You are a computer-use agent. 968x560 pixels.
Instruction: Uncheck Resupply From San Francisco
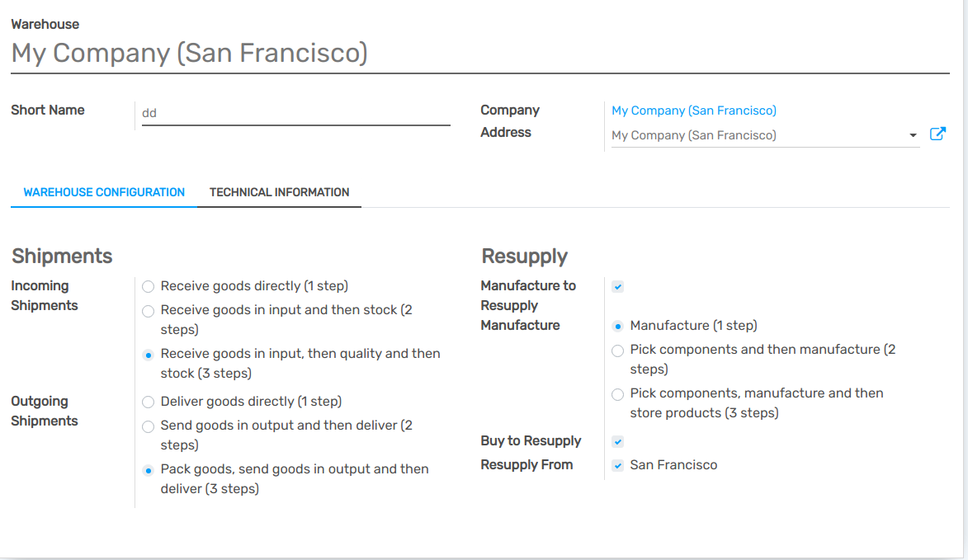pyautogui.click(x=617, y=465)
